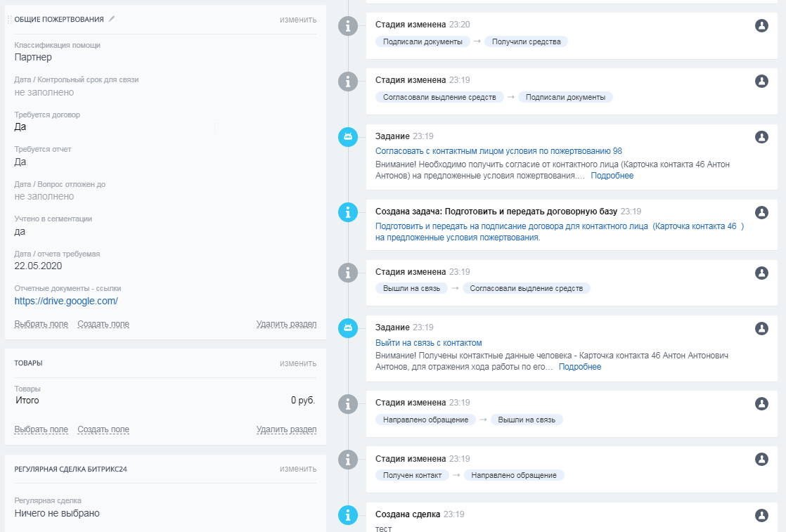The height and width of the screenshot is (532, 786).
Task: Open the Регулярная сделка field showing Ничего не выбрано
Action: [57, 513]
